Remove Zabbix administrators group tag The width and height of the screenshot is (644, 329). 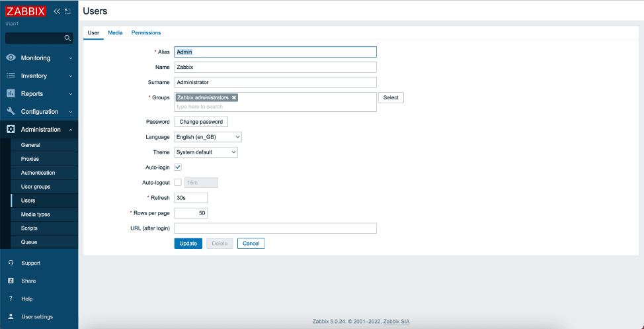[x=233, y=98]
